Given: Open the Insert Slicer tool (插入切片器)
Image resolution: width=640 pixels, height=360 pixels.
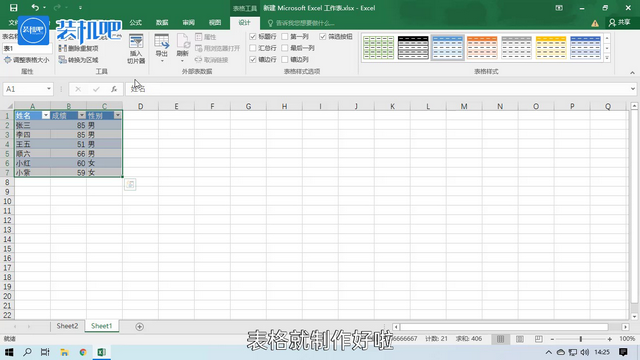Looking at the screenshot, I should [136, 49].
